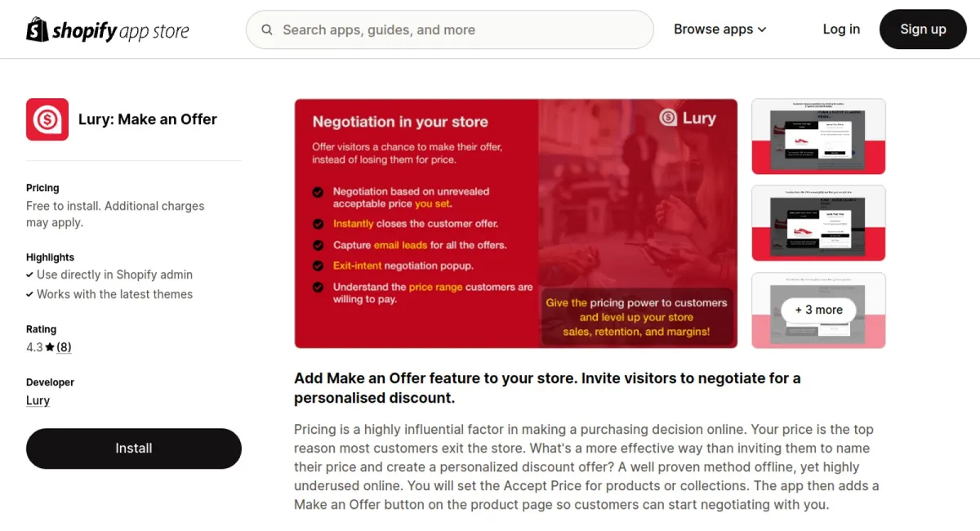Screen dimensions: 980x531
Task: Click the Sign up button
Action: click(923, 29)
